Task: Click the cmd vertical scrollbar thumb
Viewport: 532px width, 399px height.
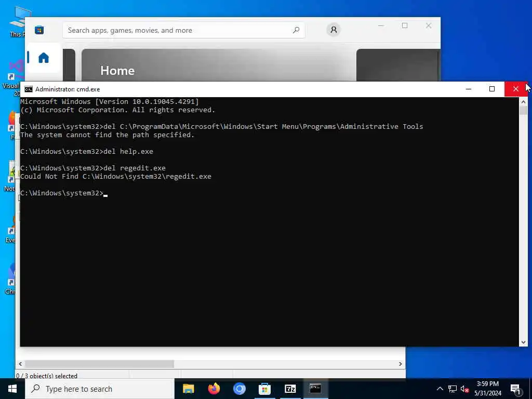Action: [x=523, y=111]
